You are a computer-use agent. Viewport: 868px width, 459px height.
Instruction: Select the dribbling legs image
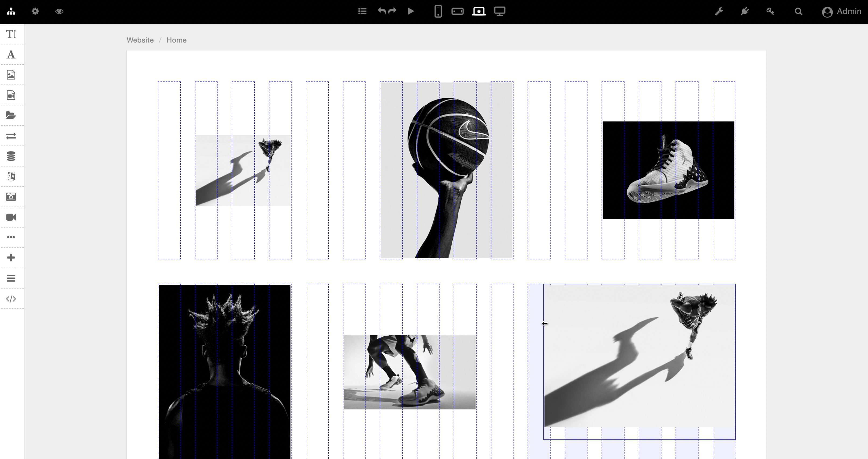(x=410, y=372)
